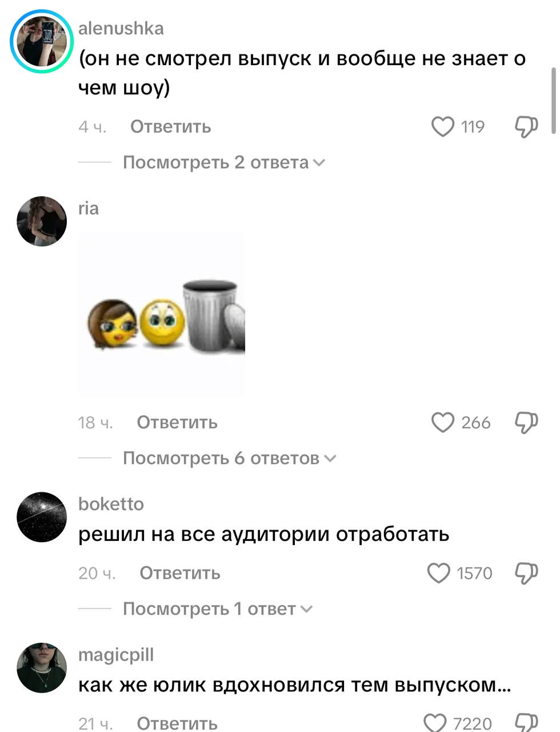Dislike alenushka's comment with thumbs-down icon
560x732 pixels.
(x=526, y=127)
